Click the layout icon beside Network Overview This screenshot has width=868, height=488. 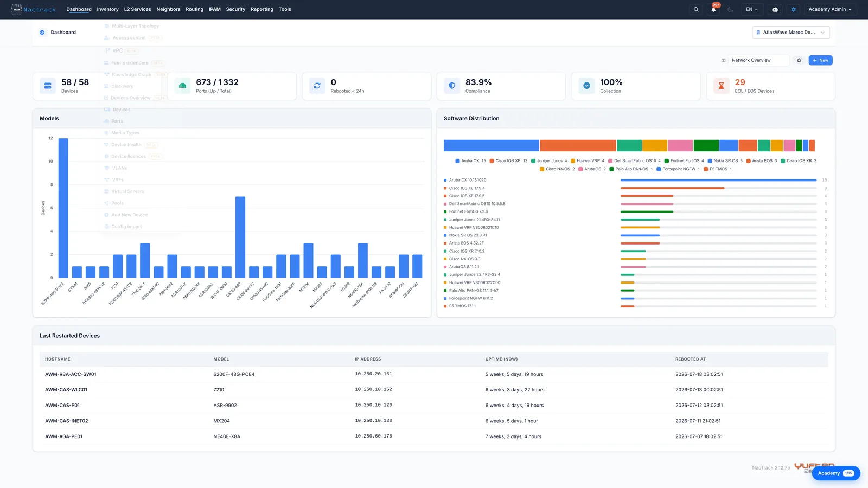tap(723, 60)
